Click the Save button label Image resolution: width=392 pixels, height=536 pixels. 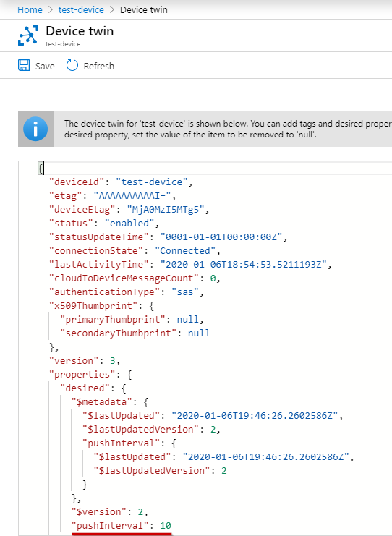tap(45, 66)
